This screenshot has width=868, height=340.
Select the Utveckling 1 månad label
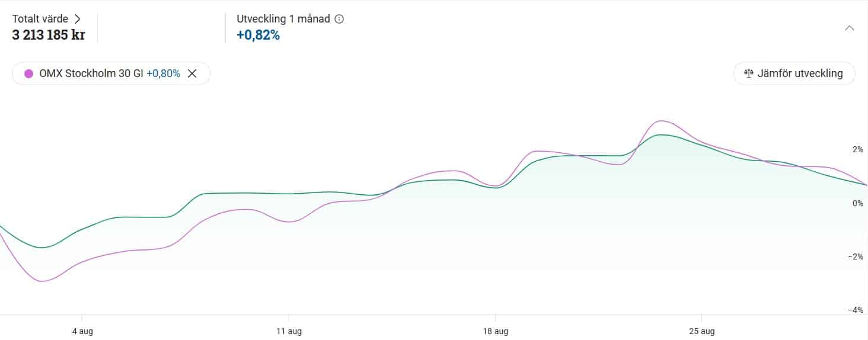[283, 19]
